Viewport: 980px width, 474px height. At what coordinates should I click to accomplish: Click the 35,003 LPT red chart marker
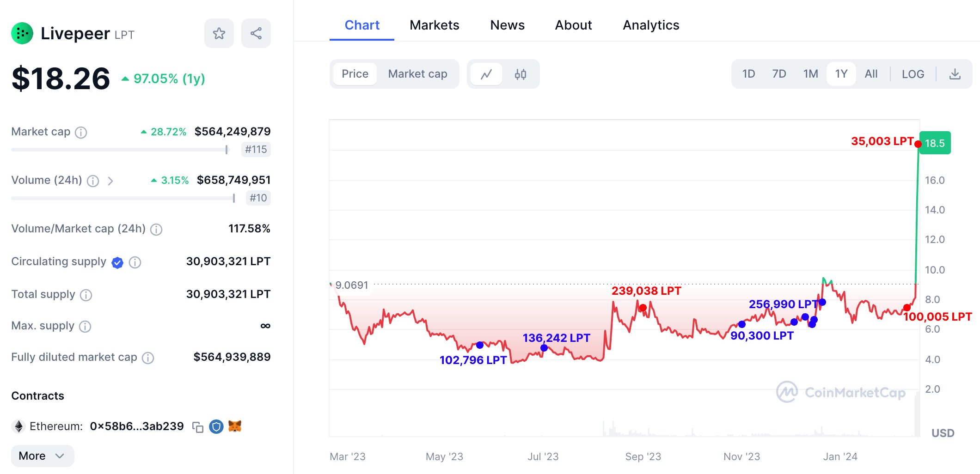point(918,144)
